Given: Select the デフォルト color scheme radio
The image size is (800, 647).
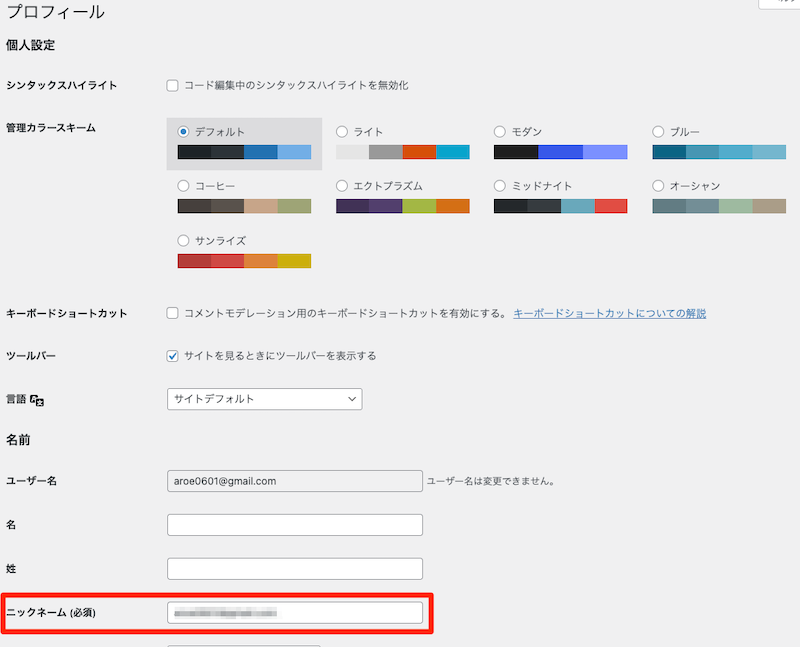Looking at the screenshot, I should click(183, 132).
